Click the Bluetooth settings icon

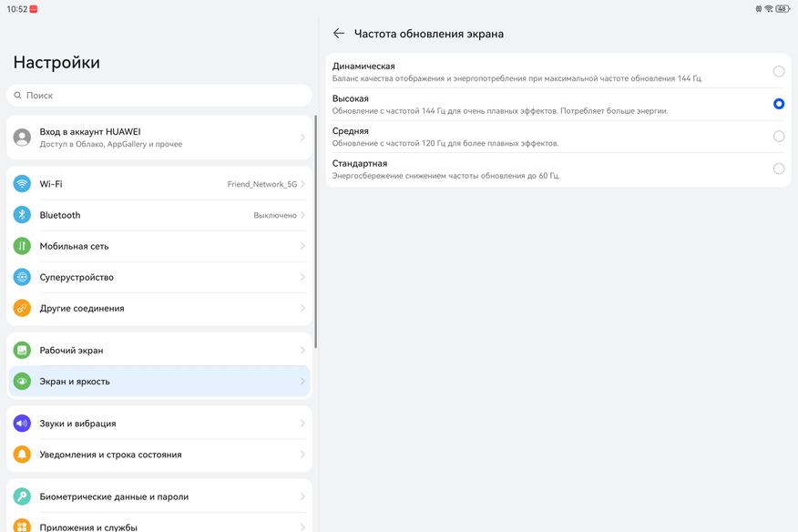(22, 215)
